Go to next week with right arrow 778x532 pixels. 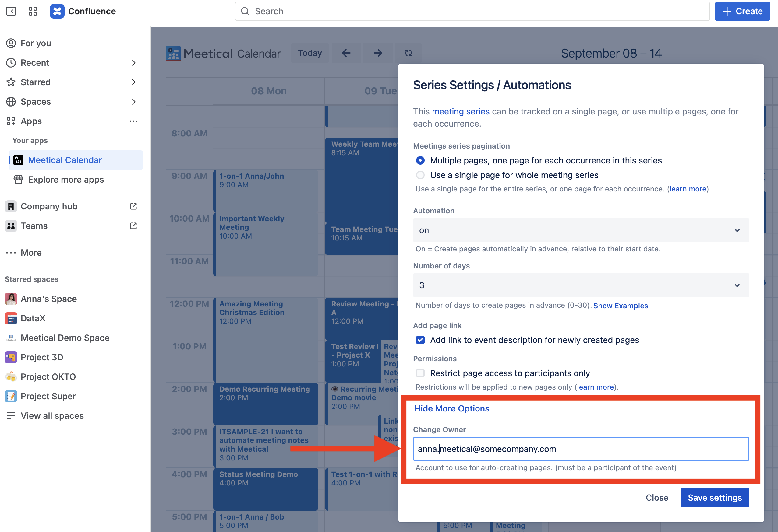tap(378, 53)
